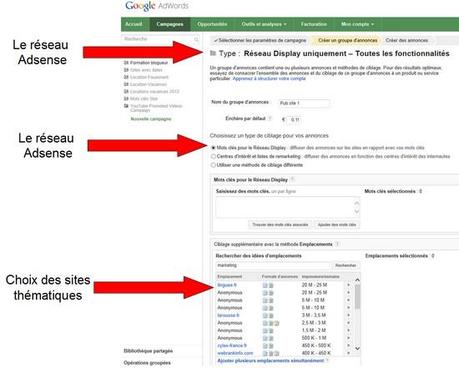
Task: Expand the Mon compte menu
Action: (x=357, y=24)
